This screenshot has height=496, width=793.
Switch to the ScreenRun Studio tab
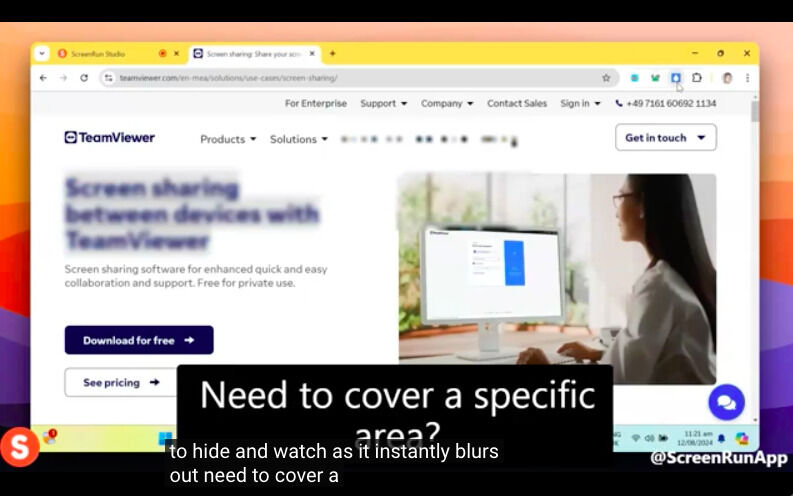click(x=110, y=53)
